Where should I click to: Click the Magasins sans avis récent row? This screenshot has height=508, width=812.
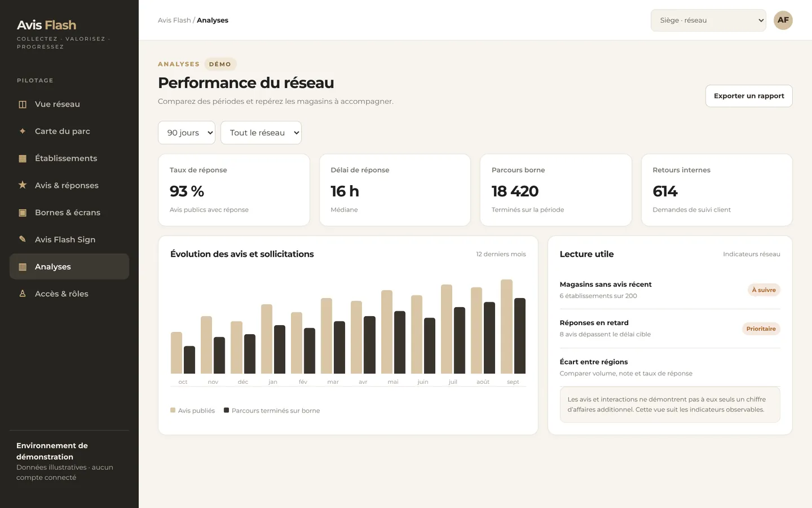(x=670, y=290)
